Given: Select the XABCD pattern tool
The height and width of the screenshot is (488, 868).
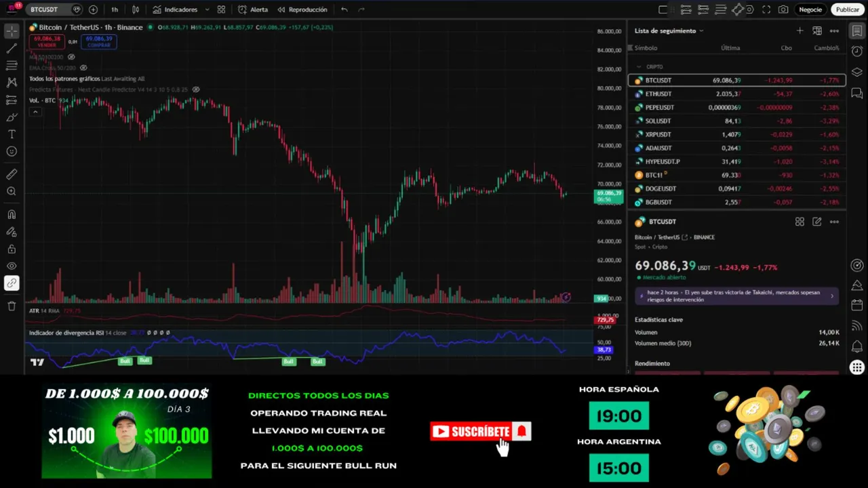Looking at the screenshot, I should 12,83.
